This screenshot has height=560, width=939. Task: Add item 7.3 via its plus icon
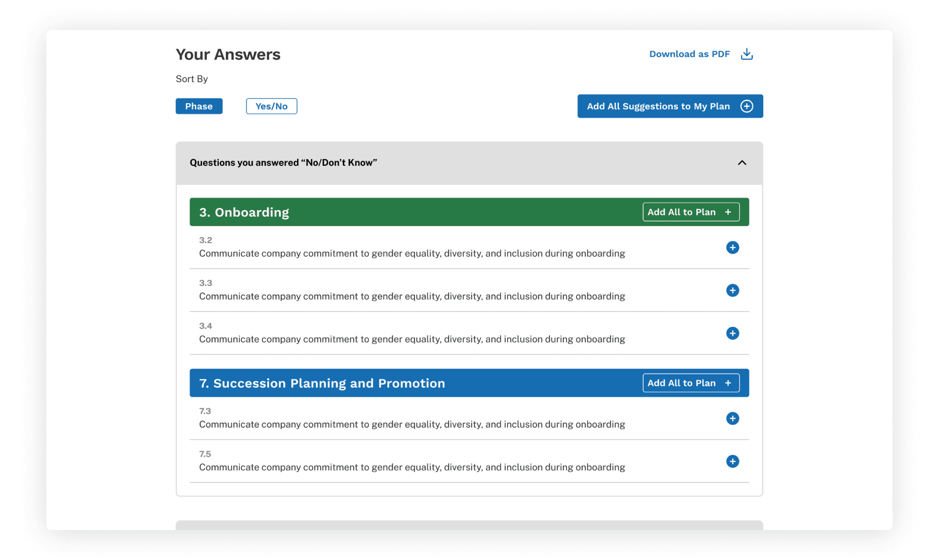(732, 418)
